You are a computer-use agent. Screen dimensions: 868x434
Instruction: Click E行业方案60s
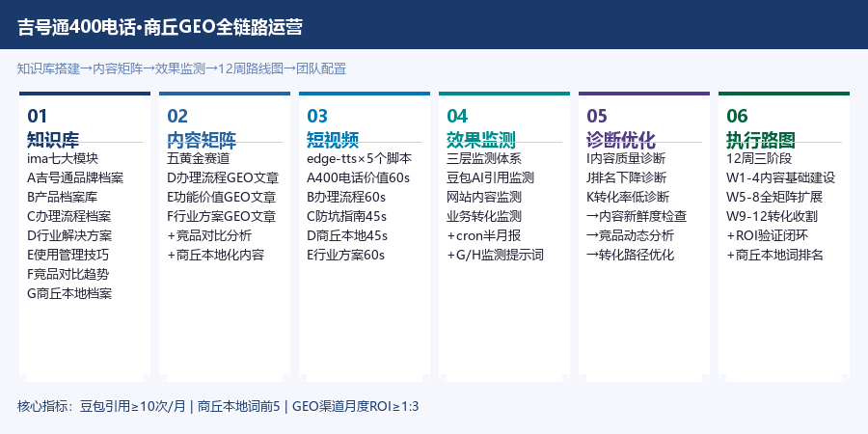pyautogui.click(x=346, y=255)
